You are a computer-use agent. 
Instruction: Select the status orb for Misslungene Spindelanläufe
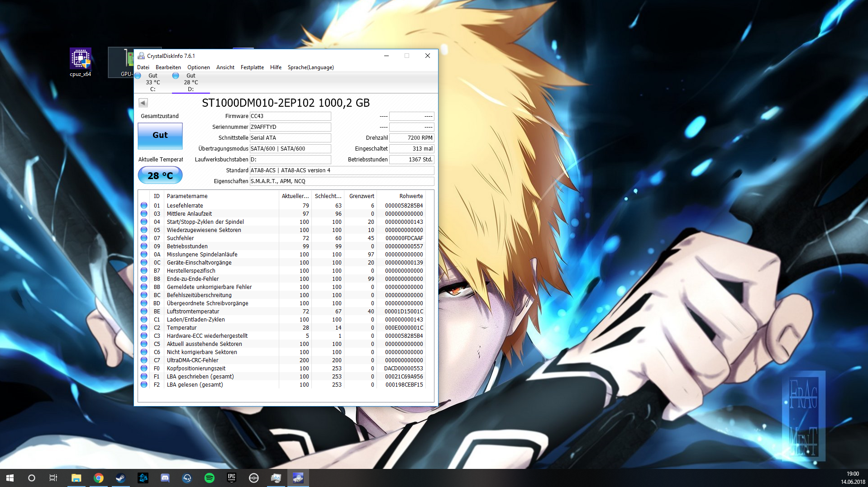pos(144,254)
